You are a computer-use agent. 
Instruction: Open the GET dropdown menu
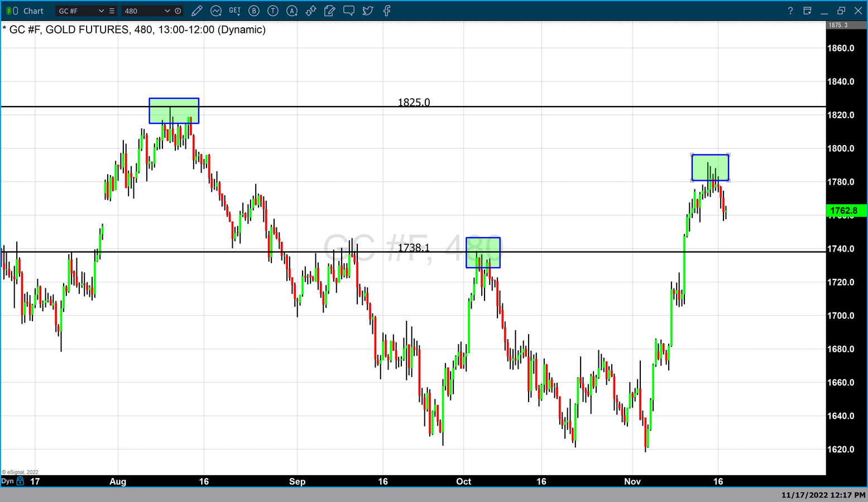click(x=235, y=11)
